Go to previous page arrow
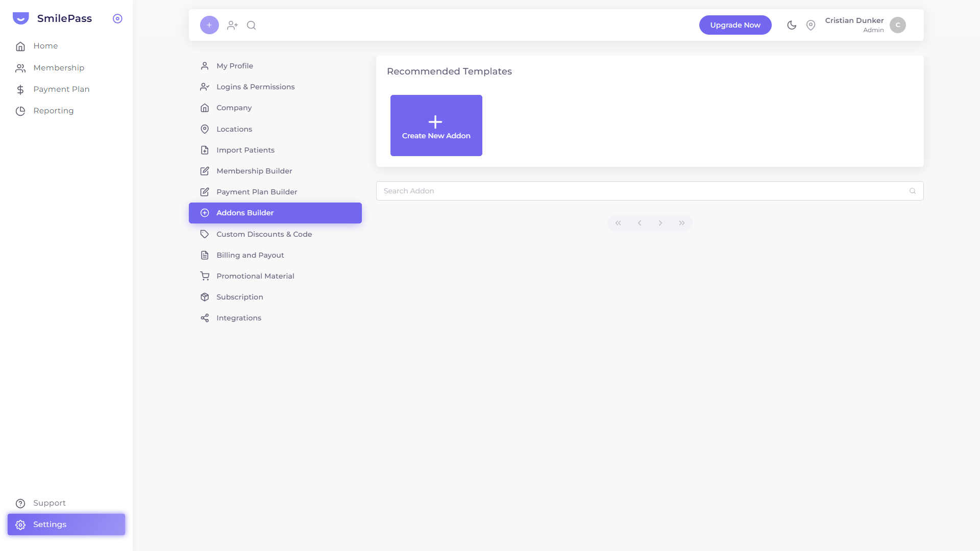This screenshot has width=980, height=551. [x=640, y=223]
